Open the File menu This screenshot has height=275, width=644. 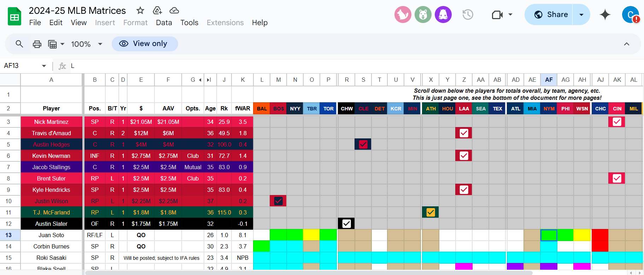(35, 23)
